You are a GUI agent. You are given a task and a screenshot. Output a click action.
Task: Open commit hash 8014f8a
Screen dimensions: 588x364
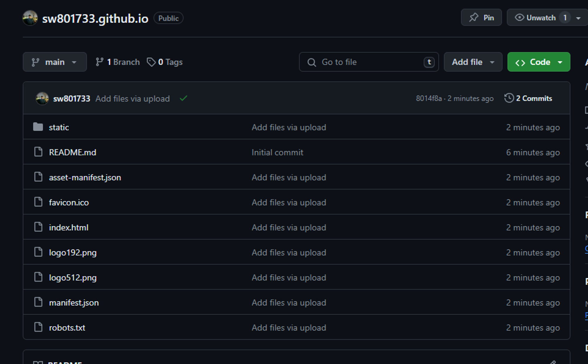pyautogui.click(x=429, y=98)
